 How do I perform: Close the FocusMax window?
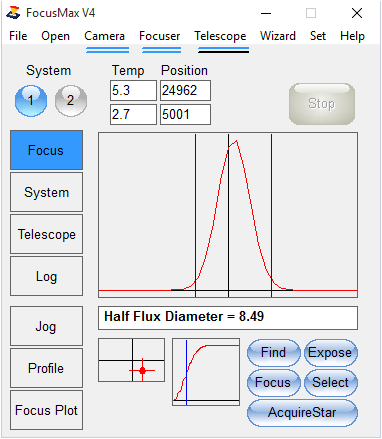357,13
